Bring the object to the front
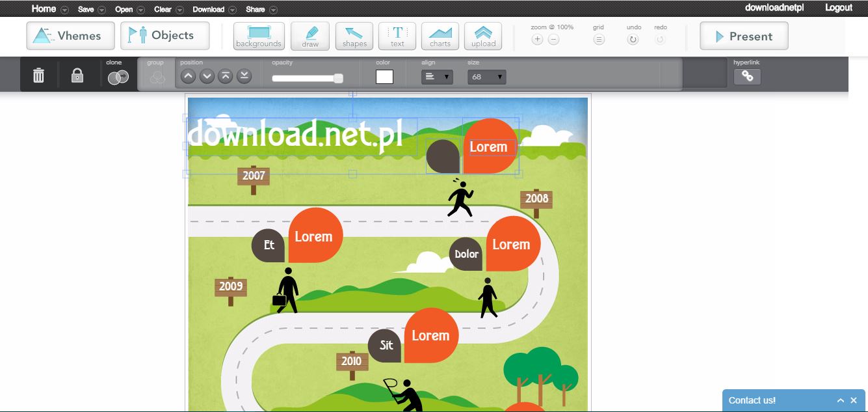This screenshot has width=868, height=412. click(225, 76)
